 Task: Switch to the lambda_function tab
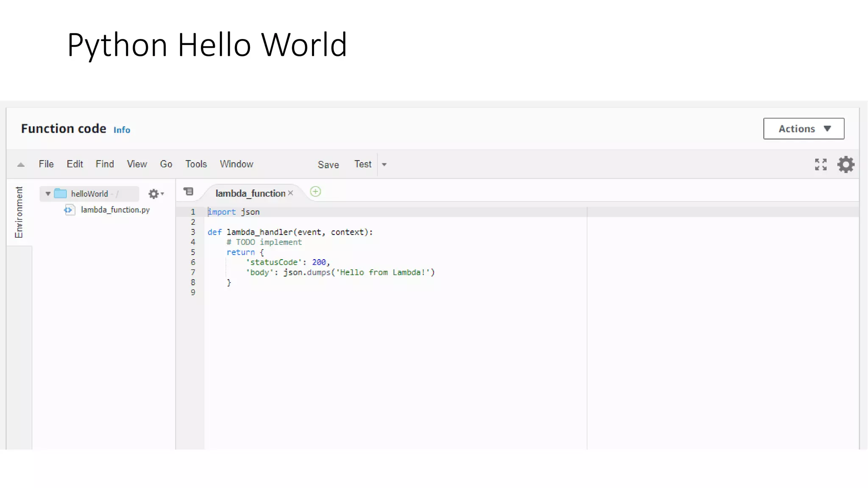click(x=250, y=194)
